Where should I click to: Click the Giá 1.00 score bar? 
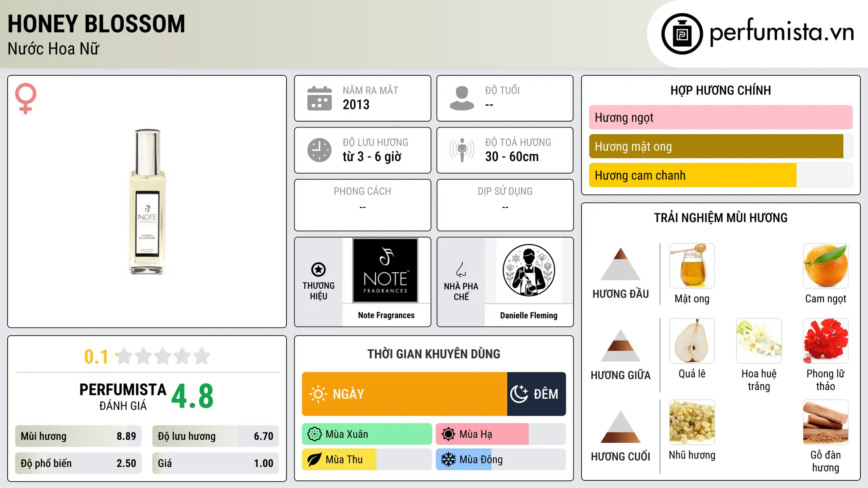tap(216, 463)
